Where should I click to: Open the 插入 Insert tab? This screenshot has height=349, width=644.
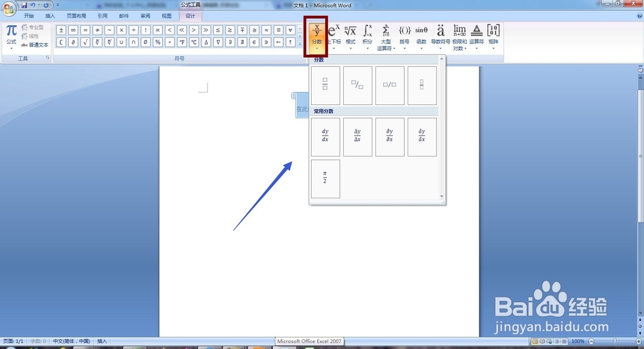(x=50, y=16)
